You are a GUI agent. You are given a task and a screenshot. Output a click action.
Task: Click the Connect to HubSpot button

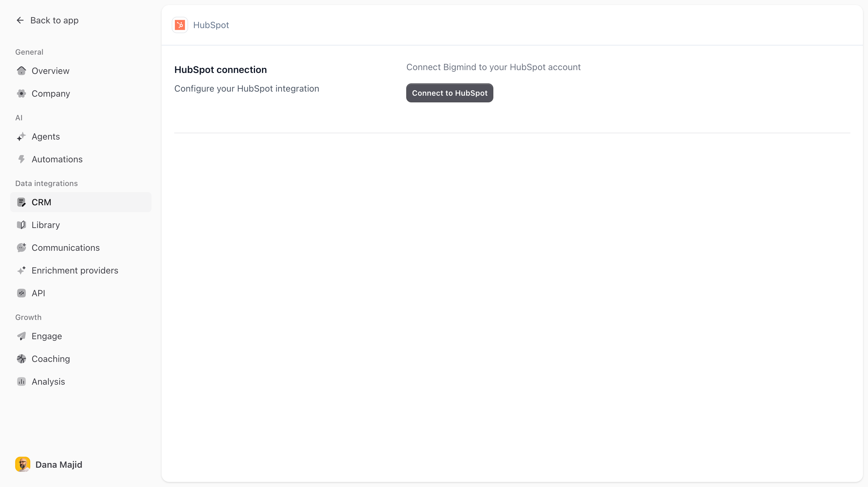click(x=449, y=93)
